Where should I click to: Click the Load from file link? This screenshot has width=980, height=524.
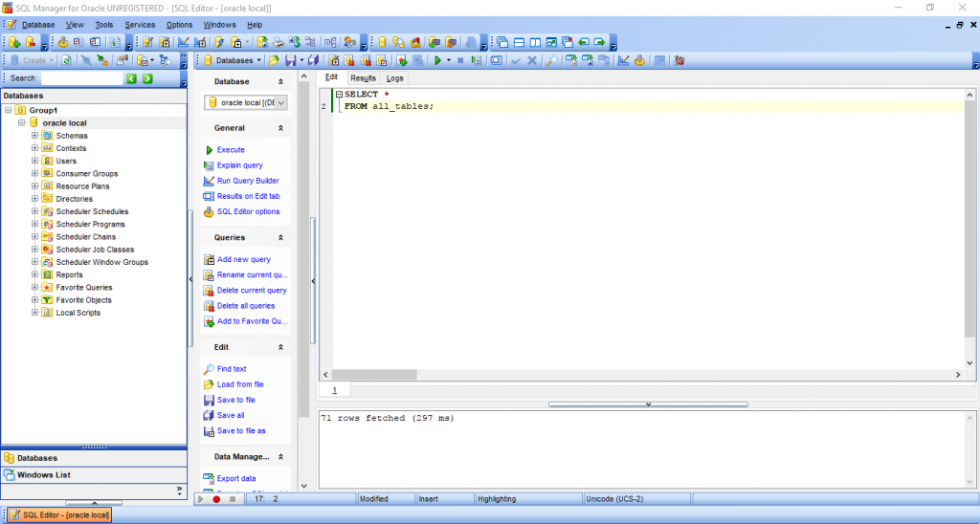coord(239,384)
